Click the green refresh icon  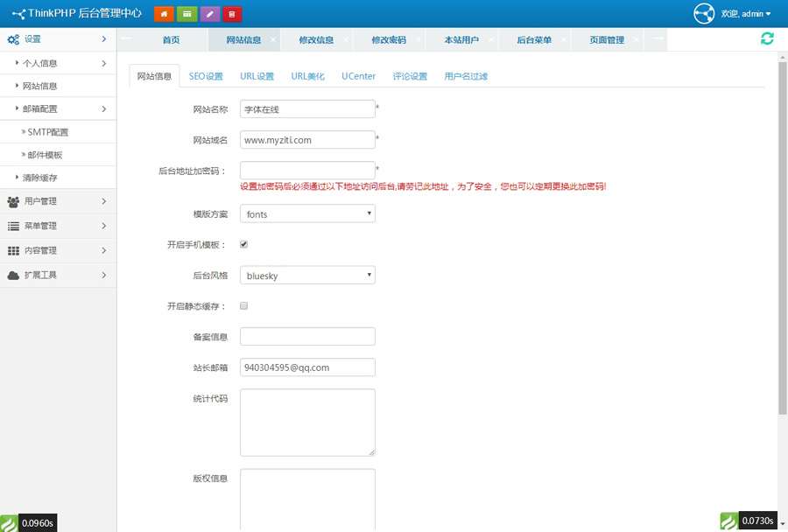[x=767, y=38]
